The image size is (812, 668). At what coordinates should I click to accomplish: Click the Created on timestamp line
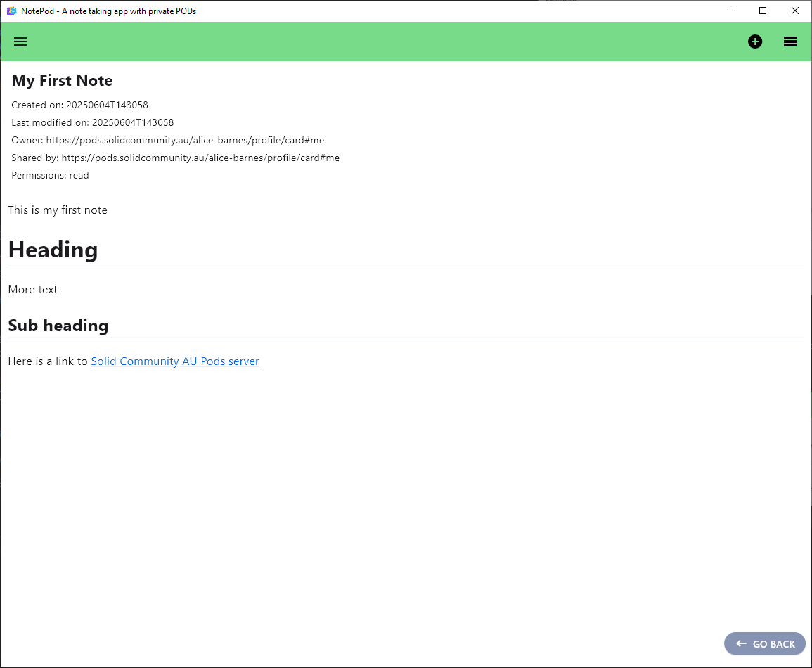[79, 105]
